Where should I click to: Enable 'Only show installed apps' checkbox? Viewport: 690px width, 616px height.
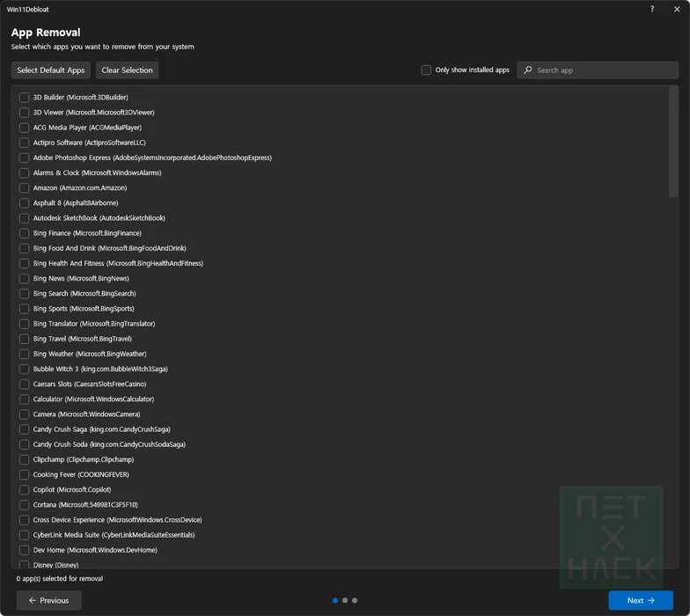(x=427, y=70)
